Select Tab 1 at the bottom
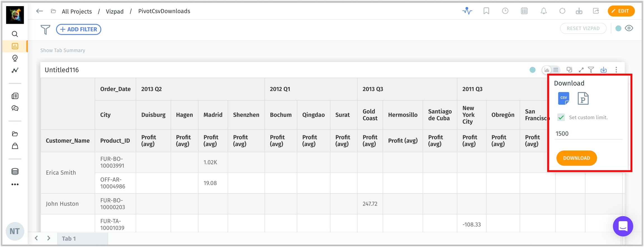 coord(69,239)
